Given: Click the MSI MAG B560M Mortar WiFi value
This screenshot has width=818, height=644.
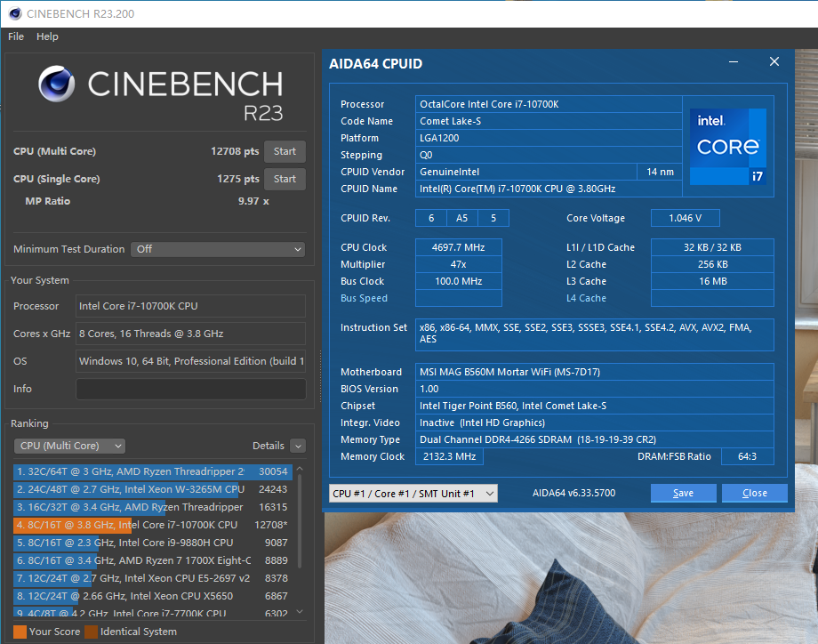Looking at the screenshot, I should (595, 372).
